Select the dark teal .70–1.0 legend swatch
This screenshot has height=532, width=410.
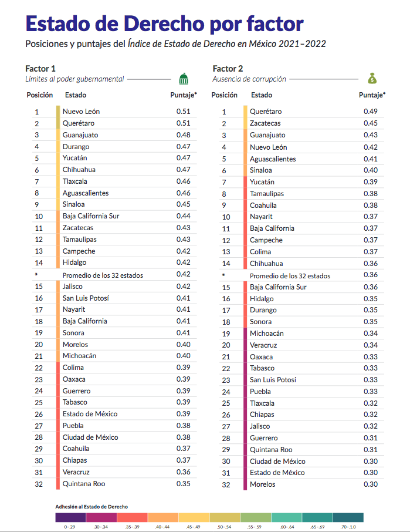[x=348, y=517]
